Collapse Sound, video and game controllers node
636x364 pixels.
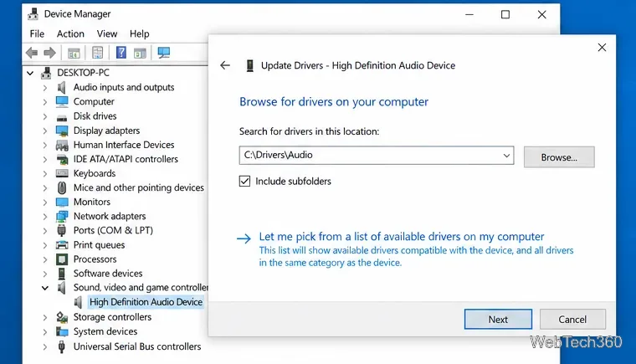45,288
